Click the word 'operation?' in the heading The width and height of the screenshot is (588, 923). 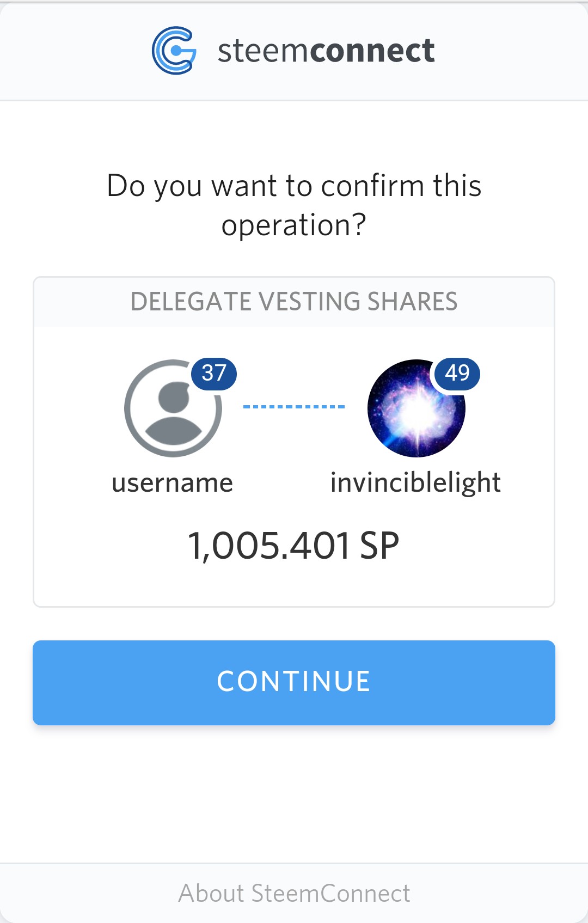[x=294, y=225]
